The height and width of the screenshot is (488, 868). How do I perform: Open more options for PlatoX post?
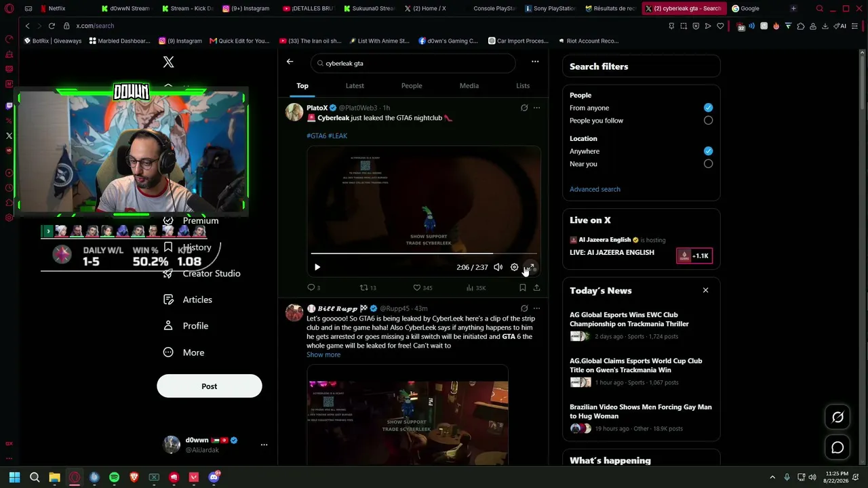(x=536, y=108)
